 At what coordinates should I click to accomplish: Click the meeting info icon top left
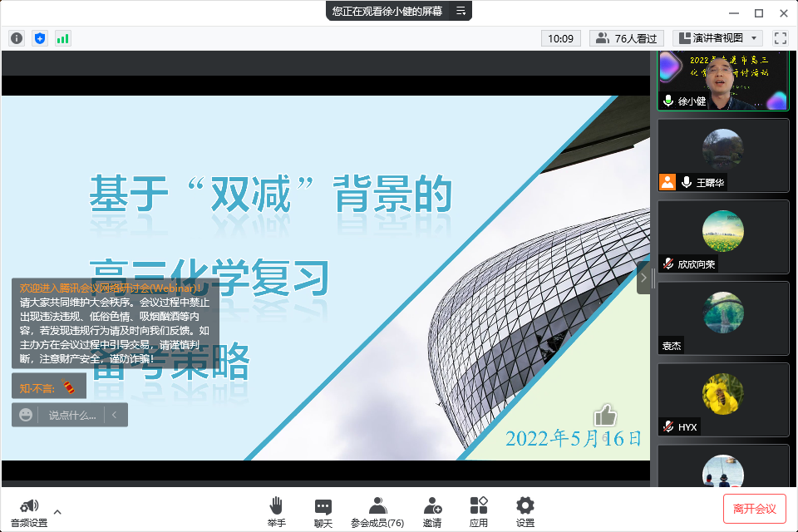(16, 38)
